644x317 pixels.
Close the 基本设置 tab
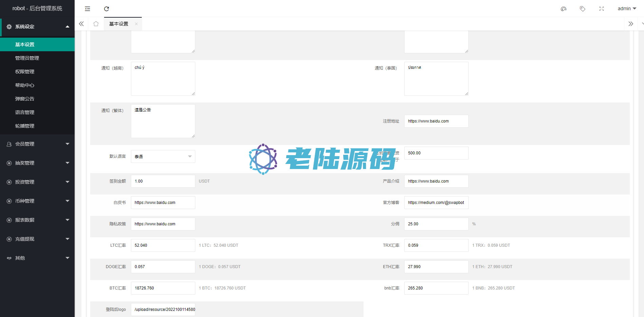coord(136,24)
